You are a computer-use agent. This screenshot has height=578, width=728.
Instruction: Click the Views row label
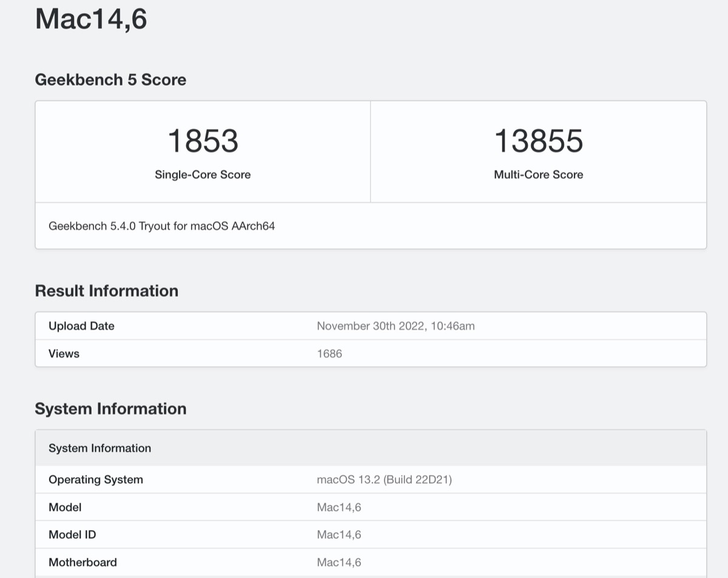[64, 353]
